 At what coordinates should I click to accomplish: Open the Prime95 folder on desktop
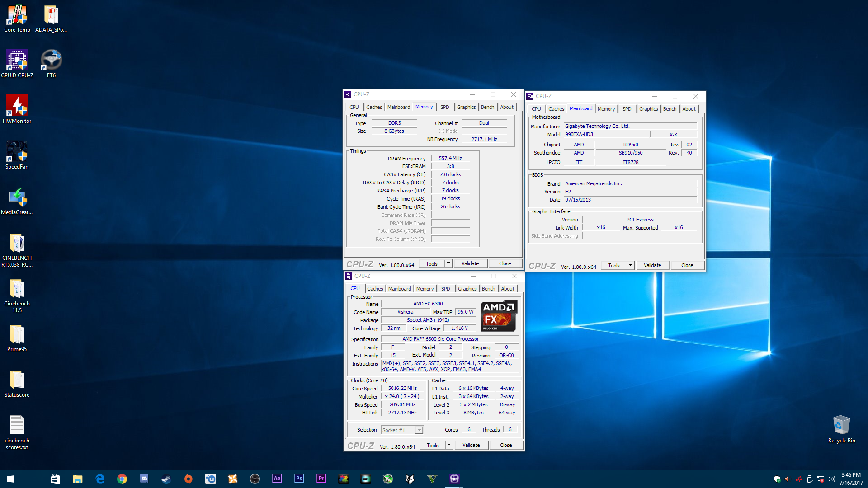click(17, 338)
